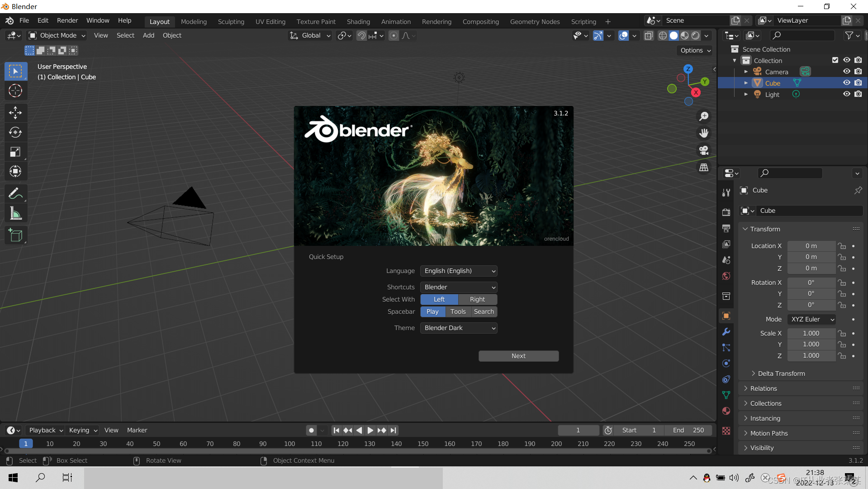Open the Modifier properties wrench tab
Screen dimensions: 868x489
click(x=726, y=331)
